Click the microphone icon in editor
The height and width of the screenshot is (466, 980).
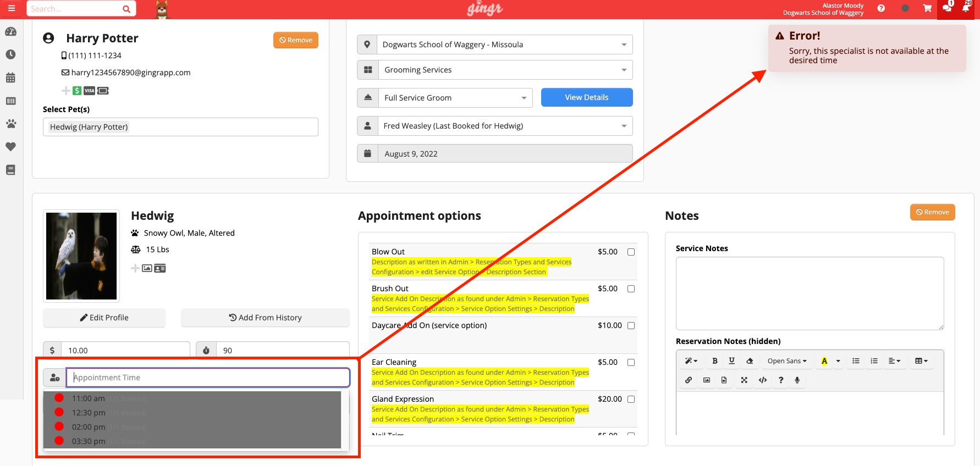[x=797, y=380]
